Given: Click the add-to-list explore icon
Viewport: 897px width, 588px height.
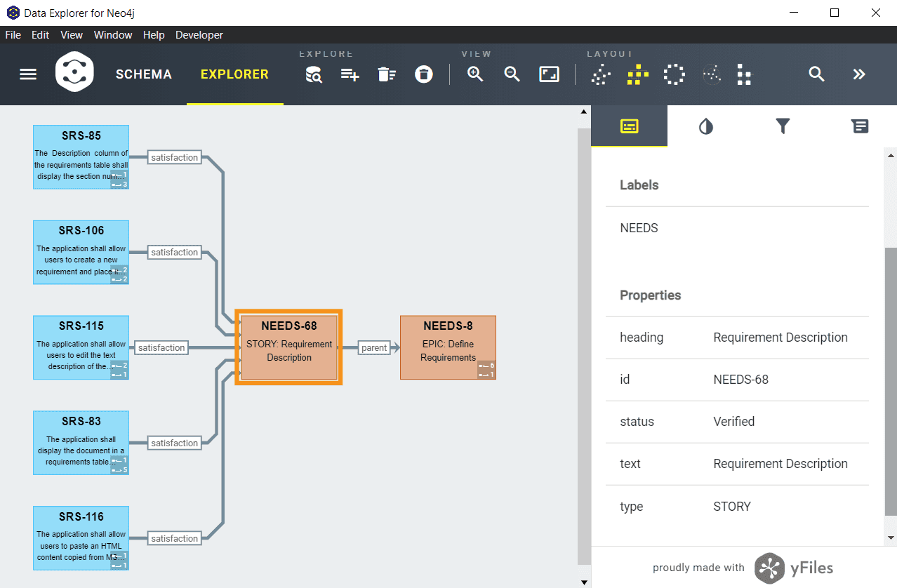Looking at the screenshot, I should pyautogui.click(x=350, y=74).
